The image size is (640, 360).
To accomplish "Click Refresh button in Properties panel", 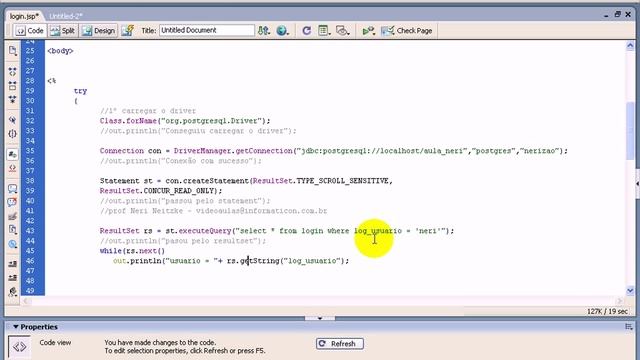I will click(x=340, y=344).
